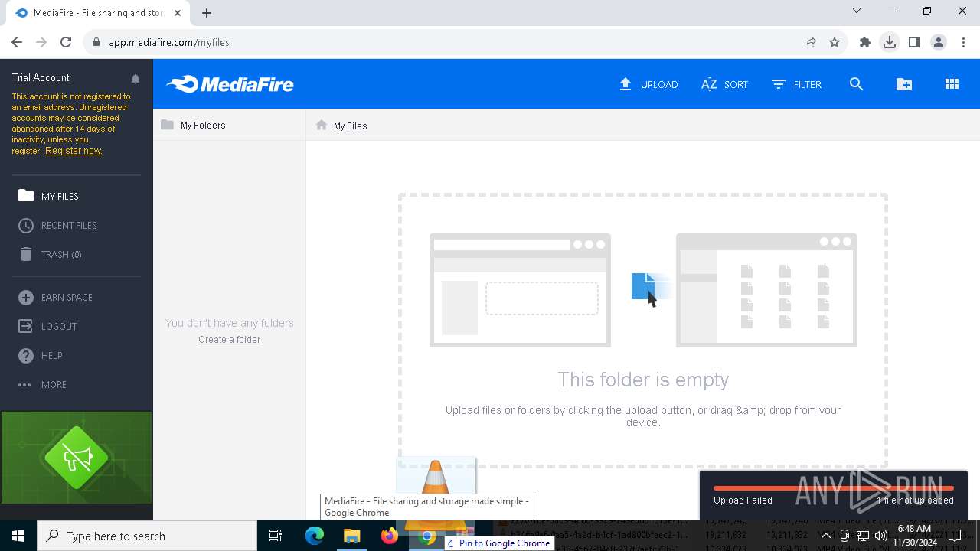Open the volume speaker tray icon

click(880, 536)
